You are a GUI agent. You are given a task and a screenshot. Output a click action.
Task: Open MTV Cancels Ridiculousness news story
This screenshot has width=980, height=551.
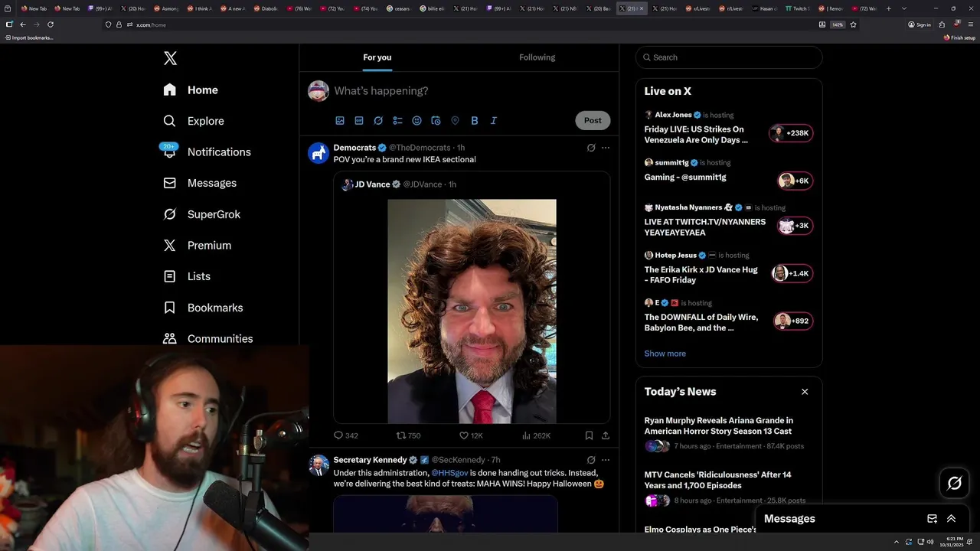(729, 487)
